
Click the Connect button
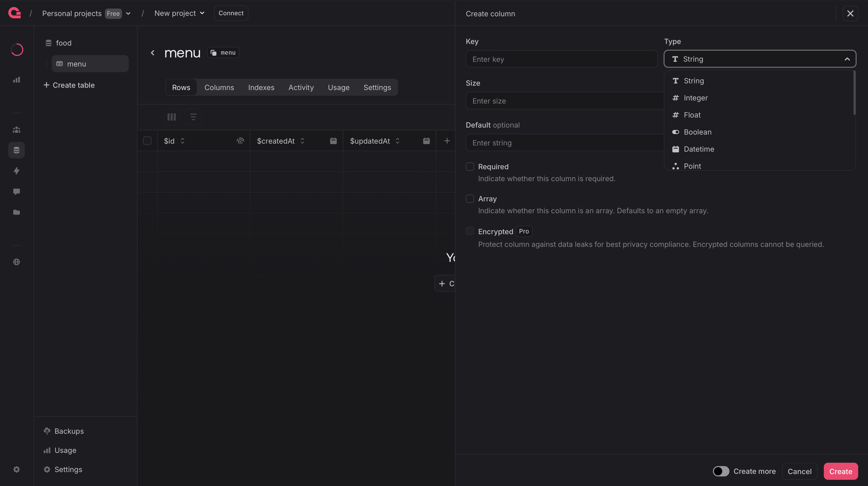[x=231, y=13]
